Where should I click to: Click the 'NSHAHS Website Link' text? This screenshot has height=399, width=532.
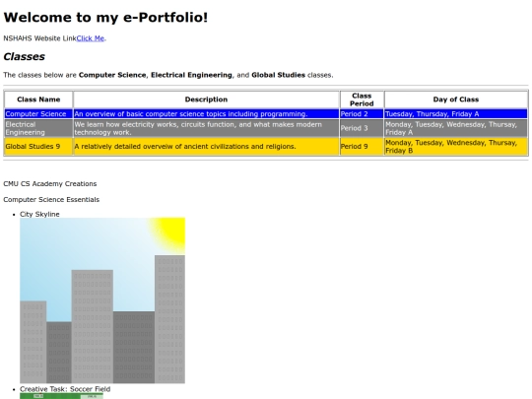[39, 38]
